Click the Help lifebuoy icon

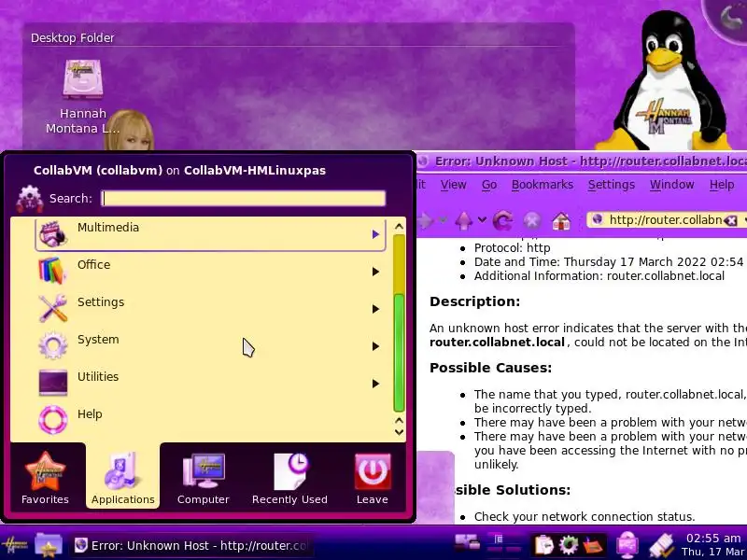coord(52,420)
